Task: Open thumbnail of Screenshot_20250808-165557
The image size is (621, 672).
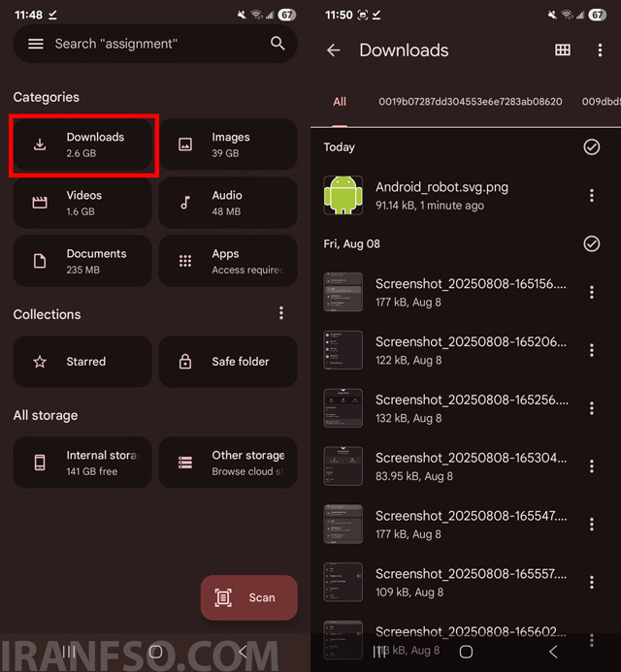Action: click(343, 582)
